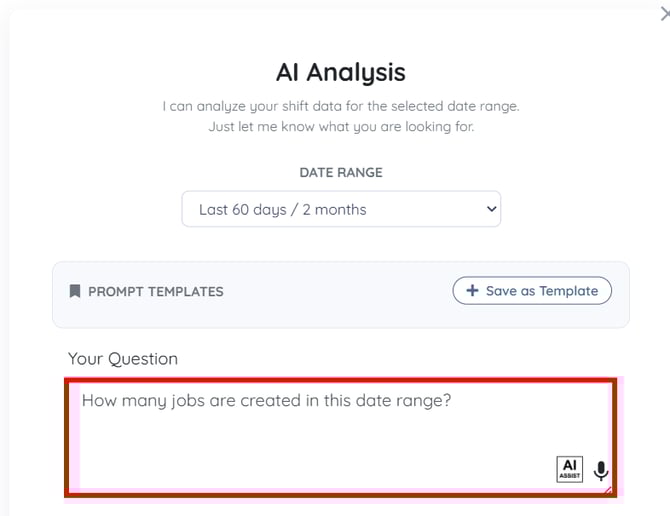The width and height of the screenshot is (670, 516).
Task: Open the Date Range dropdown
Action: [340, 210]
